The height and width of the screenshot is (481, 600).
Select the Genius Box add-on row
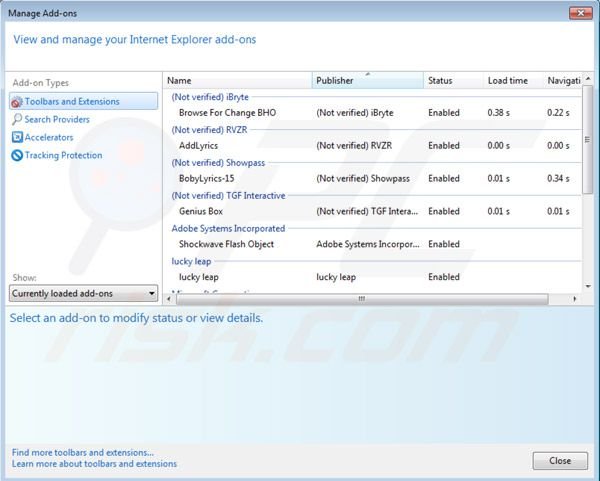[373, 212]
